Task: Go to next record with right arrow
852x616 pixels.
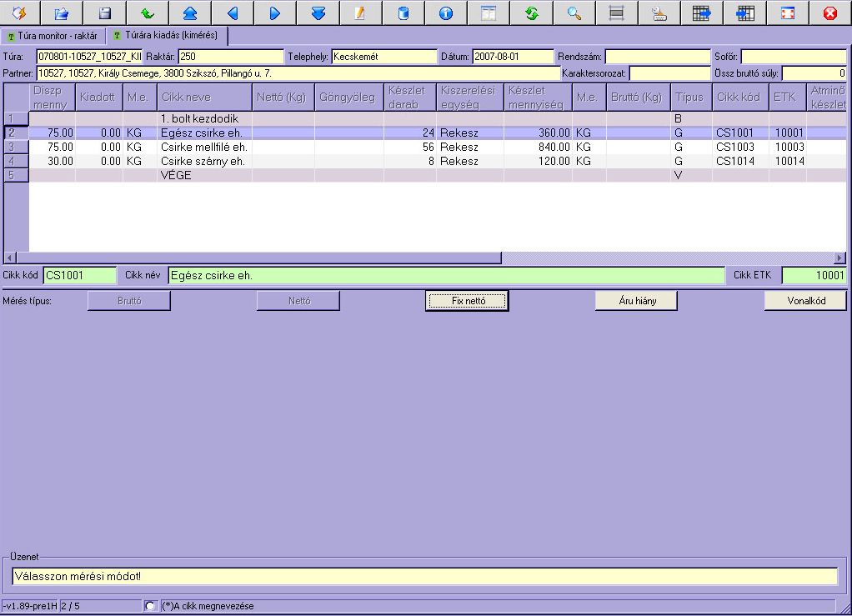Action: click(275, 13)
